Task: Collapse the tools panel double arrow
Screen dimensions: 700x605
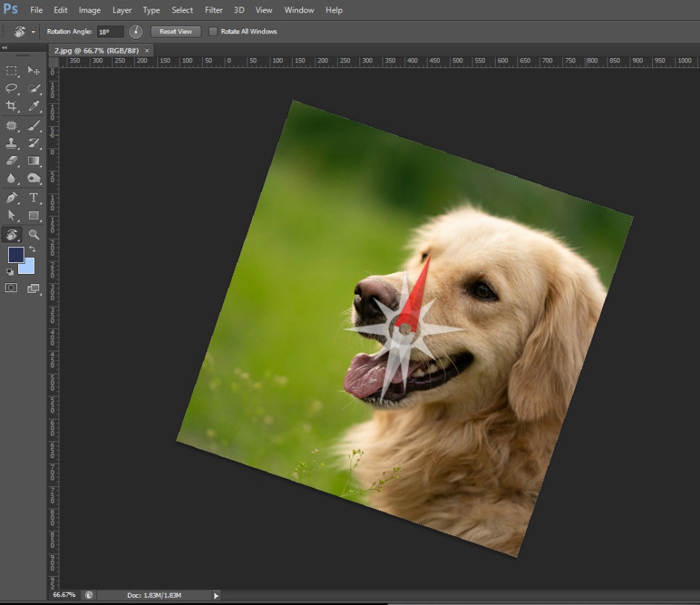Action: [4, 47]
